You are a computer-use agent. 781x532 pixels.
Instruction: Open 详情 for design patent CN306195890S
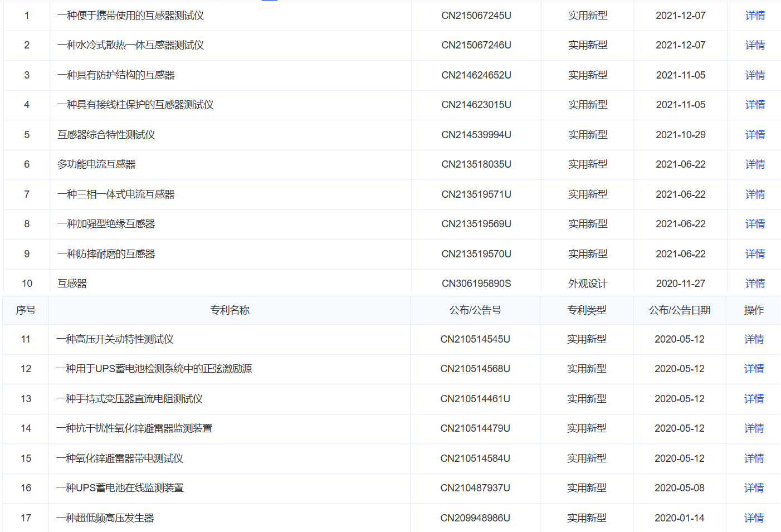point(755,284)
